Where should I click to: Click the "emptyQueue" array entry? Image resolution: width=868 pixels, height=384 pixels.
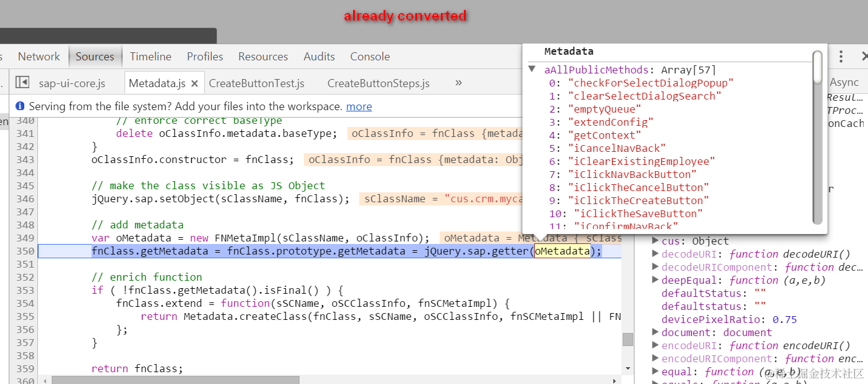[605, 109]
